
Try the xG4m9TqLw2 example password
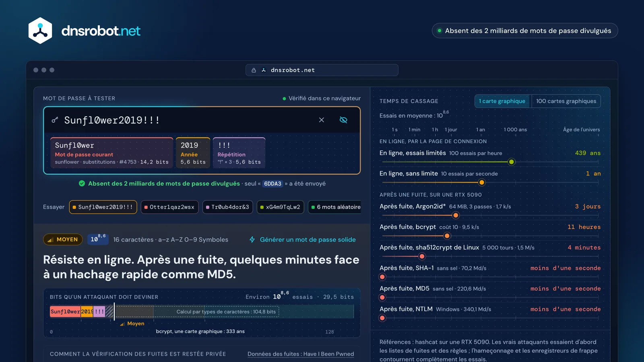(x=280, y=207)
